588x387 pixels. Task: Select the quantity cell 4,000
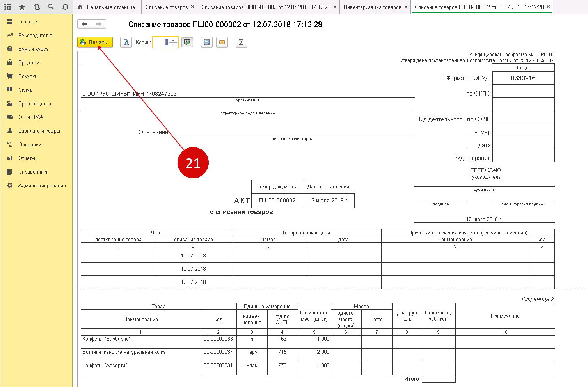pyautogui.click(x=314, y=368)
